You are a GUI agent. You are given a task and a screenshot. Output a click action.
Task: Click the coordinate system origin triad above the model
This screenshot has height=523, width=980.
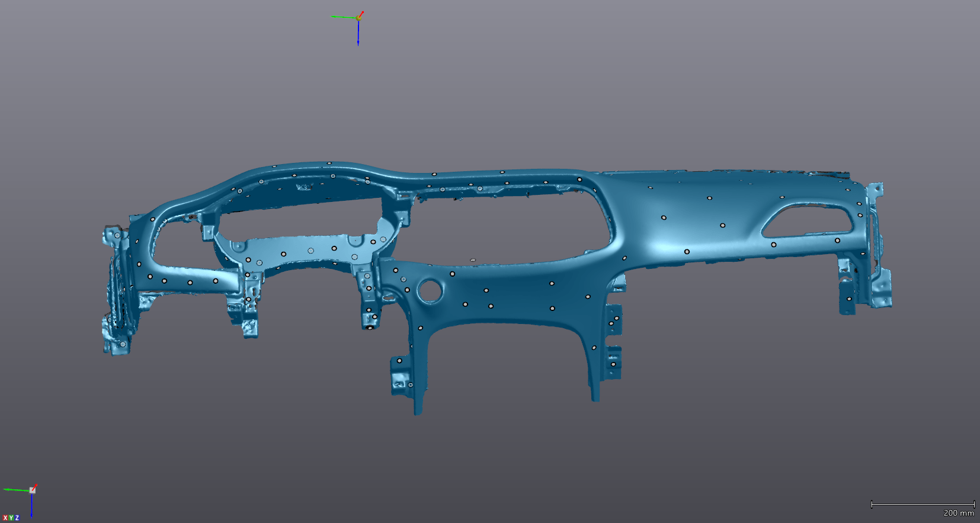[x=358, y=18]
